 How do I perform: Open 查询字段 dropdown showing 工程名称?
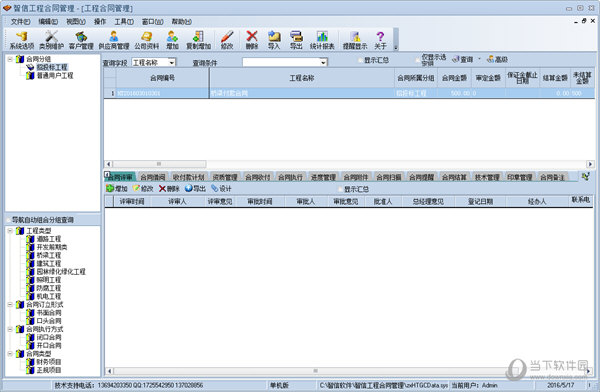[x=172, y=62]
